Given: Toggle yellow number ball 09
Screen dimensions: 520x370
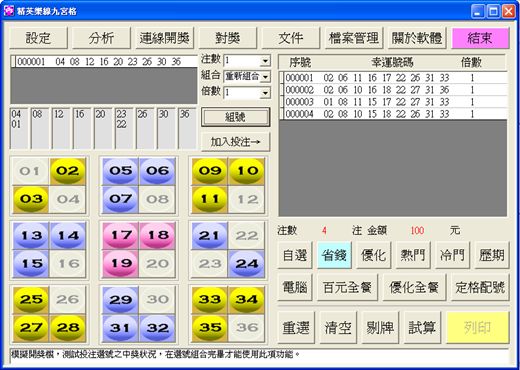Looking at the screenshot, I should 210,171.
